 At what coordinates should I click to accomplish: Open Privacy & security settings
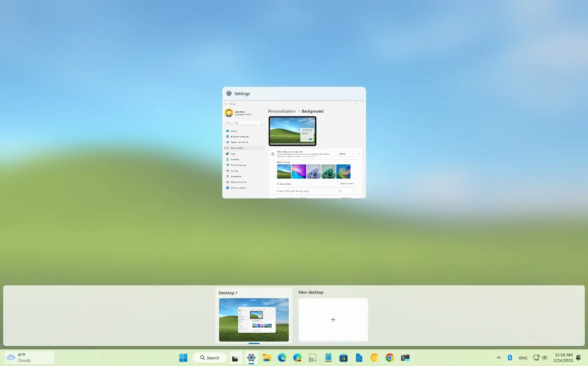[x=238, y=182]
